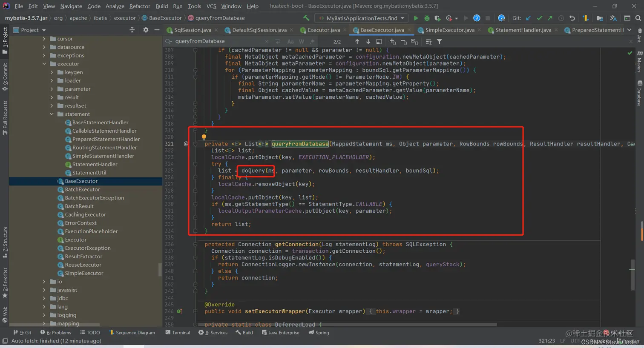Viewport: 644px width, 348px height.
Task: Open the run configuration dropdown
Action: (x=362, y=18)
